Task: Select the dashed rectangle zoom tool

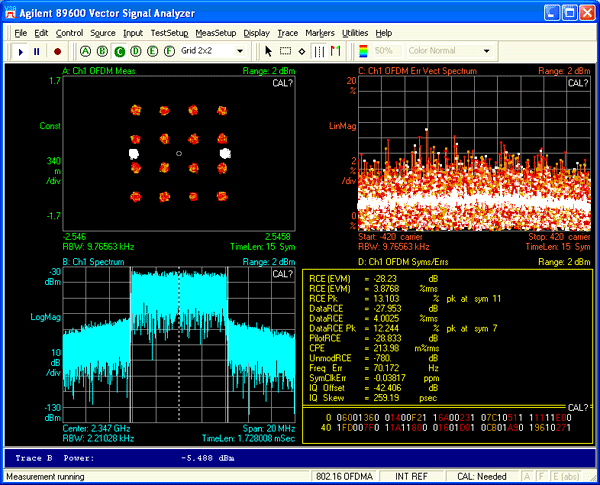Action: tap(286, 50)
